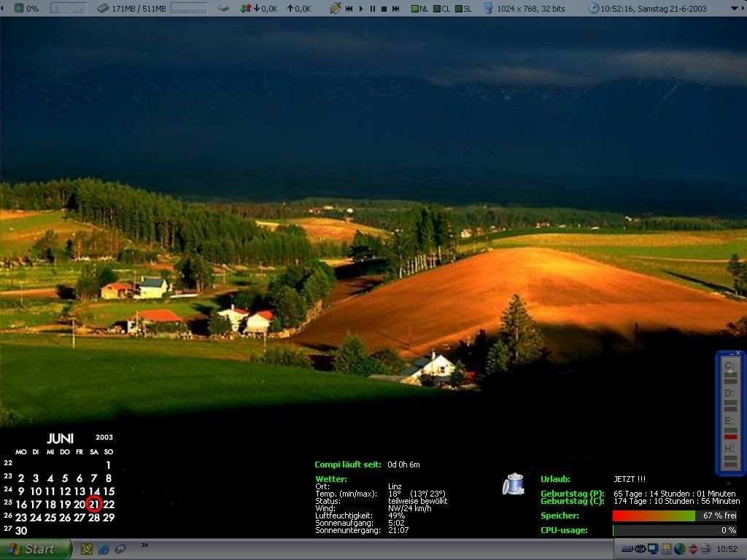Click the network up/down arrows icon
This screenshot has width=747, height=560.
tap(246, 9)
